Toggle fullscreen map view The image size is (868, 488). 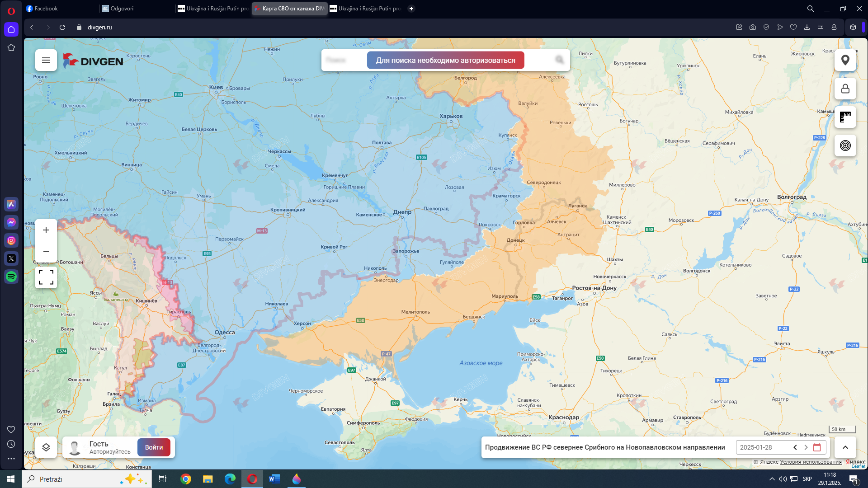coord(46,277)
